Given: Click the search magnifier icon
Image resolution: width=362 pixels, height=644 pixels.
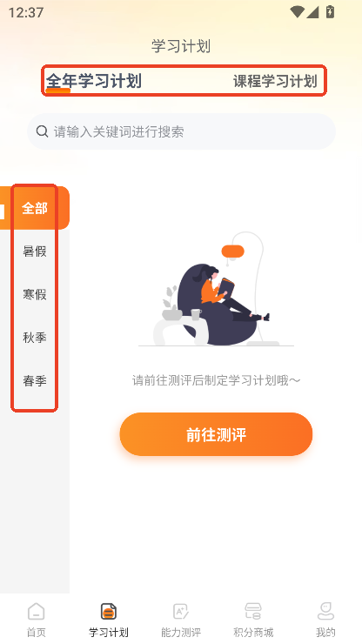Looking at the screenshot, I should tap(42, 131).
